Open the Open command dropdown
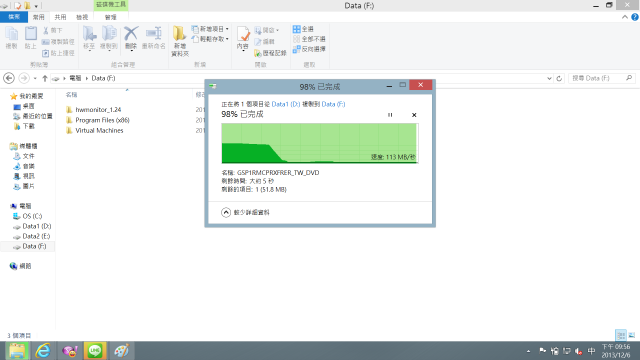The height and width of the screenshot is (360, 640). click(267, 30)
